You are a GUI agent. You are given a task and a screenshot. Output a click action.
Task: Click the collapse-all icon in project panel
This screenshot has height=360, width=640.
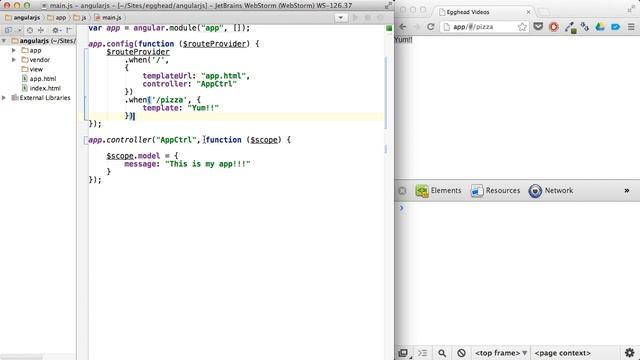coord(41,30)
